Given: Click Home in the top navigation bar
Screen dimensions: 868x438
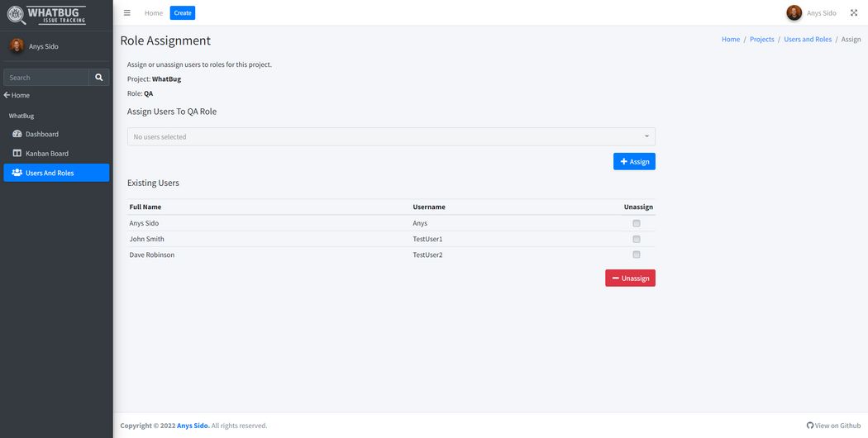Looking at the screenshot, I should pos(154,13).
